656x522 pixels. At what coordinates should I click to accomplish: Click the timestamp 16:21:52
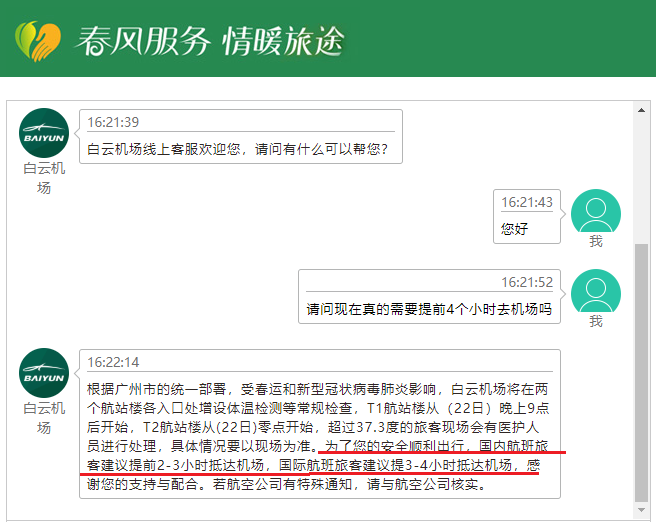click(x=527, y=282)
